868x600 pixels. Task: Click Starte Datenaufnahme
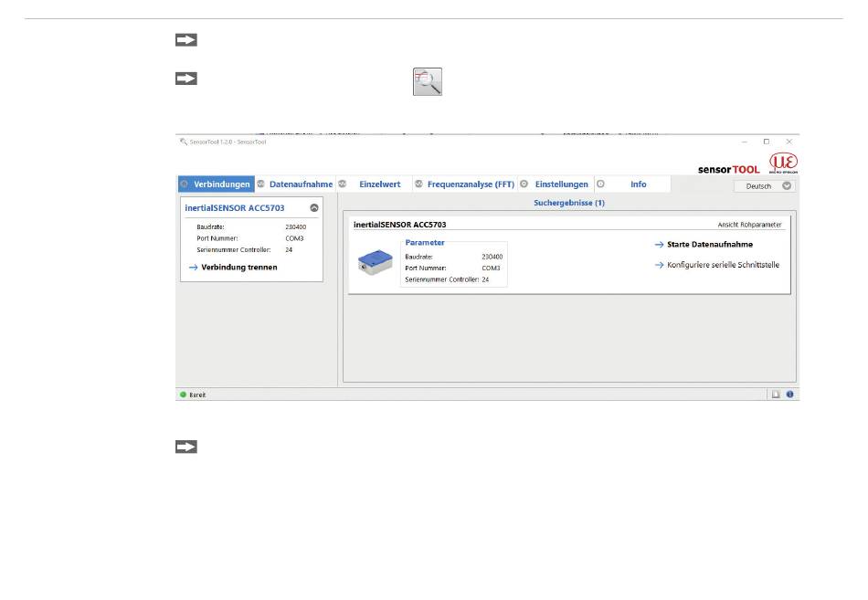(710, 244)
